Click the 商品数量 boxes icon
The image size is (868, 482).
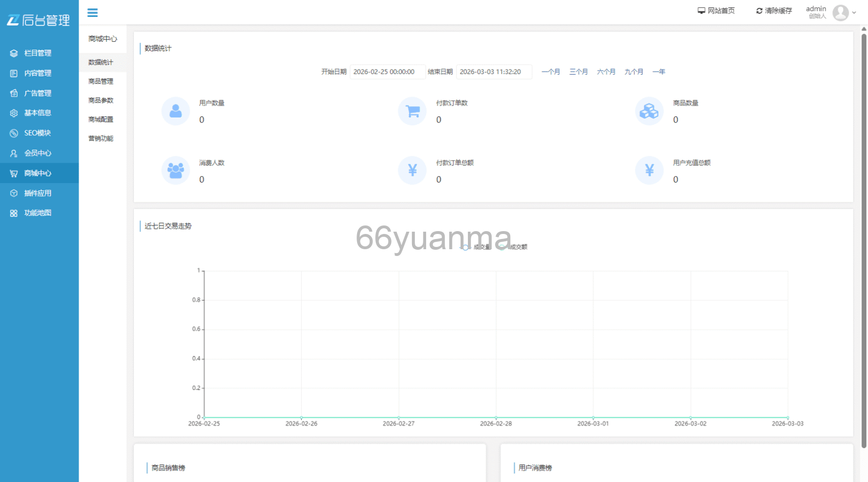(649, 111)
